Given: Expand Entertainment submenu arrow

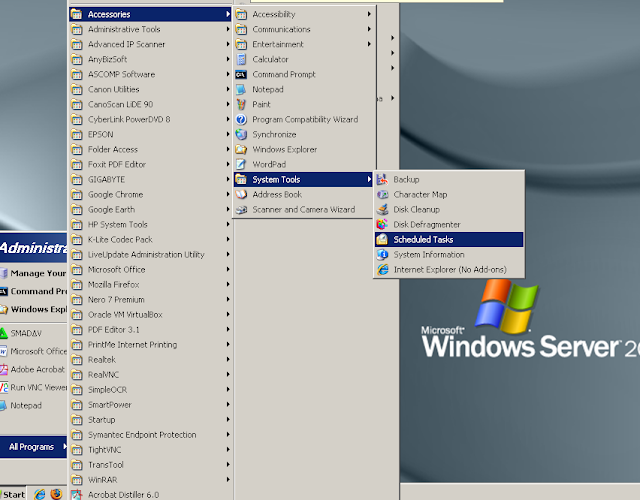Looking at the screenshot, I should (369, 44).
